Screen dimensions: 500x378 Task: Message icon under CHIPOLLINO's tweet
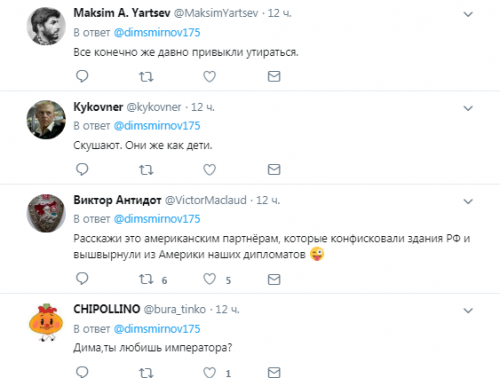pyautogui.click(x=274, y=372)
